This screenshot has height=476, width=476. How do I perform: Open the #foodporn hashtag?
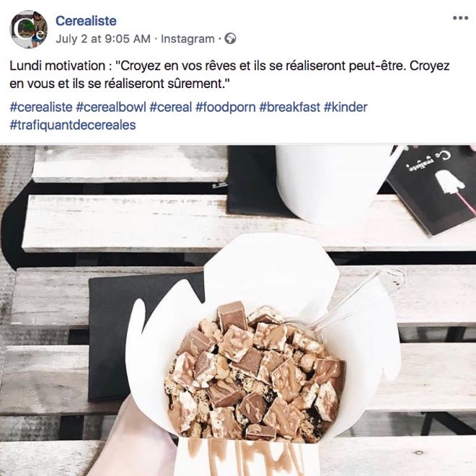(x=226, y=107)
